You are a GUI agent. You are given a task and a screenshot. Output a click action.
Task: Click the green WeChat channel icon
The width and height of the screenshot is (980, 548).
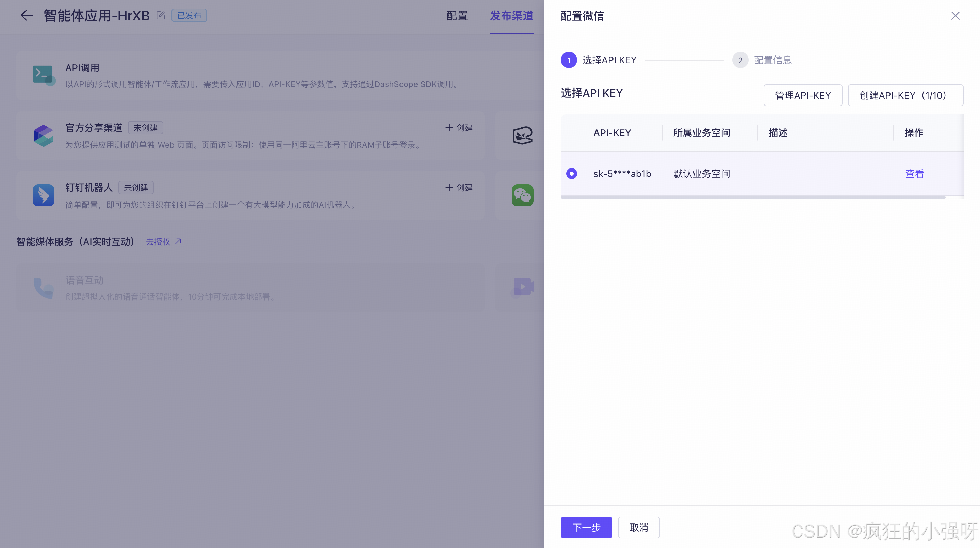click(x=522, y=195)
